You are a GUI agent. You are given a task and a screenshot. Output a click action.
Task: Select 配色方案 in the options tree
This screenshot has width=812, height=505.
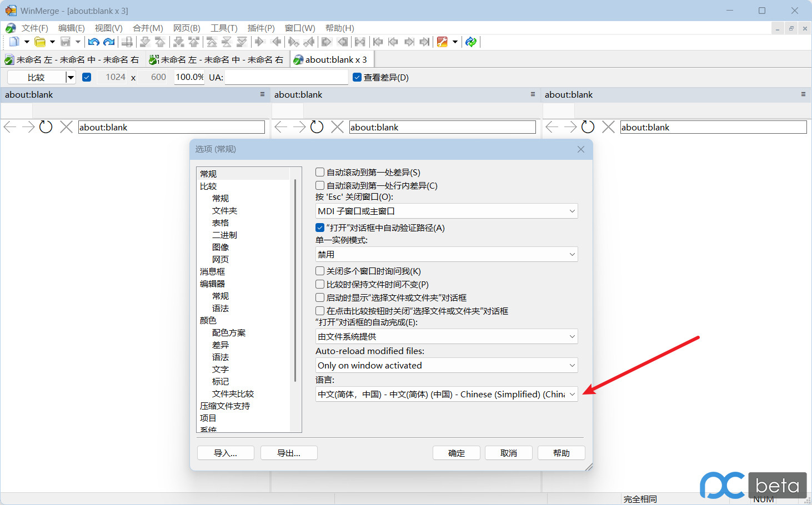229,332
